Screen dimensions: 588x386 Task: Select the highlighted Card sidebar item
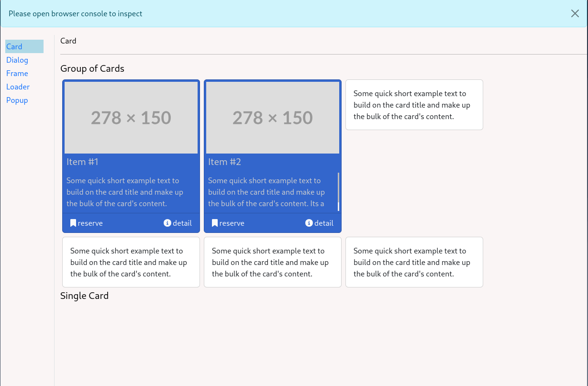click(x=14, y=46)
